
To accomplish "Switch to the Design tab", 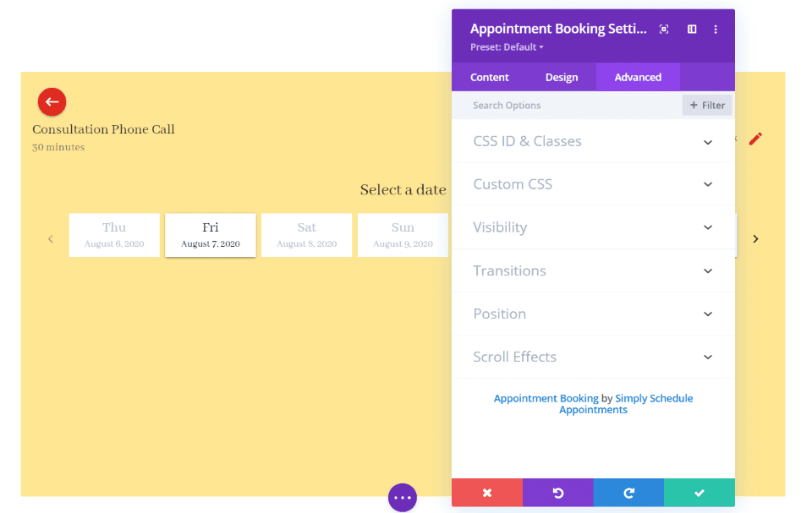I will click(561, 77).
